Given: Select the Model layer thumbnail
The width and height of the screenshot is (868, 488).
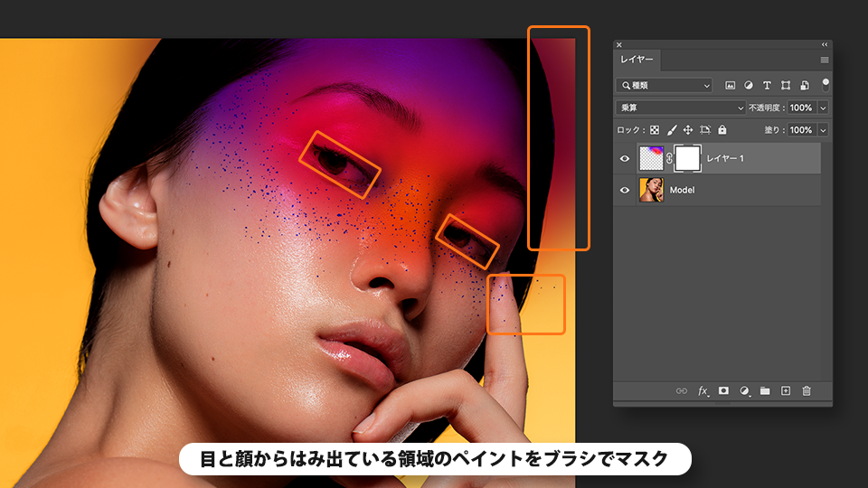Looking at the screenshot, I should point(651,190).
